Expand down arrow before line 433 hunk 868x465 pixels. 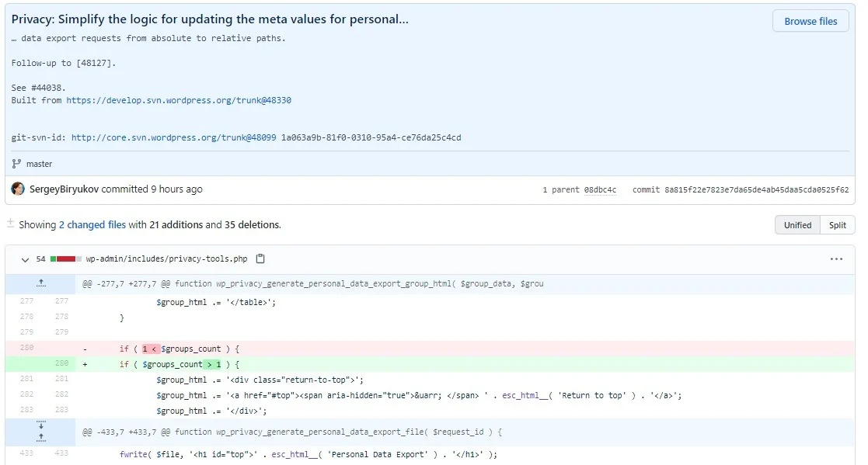pos(41,425)
